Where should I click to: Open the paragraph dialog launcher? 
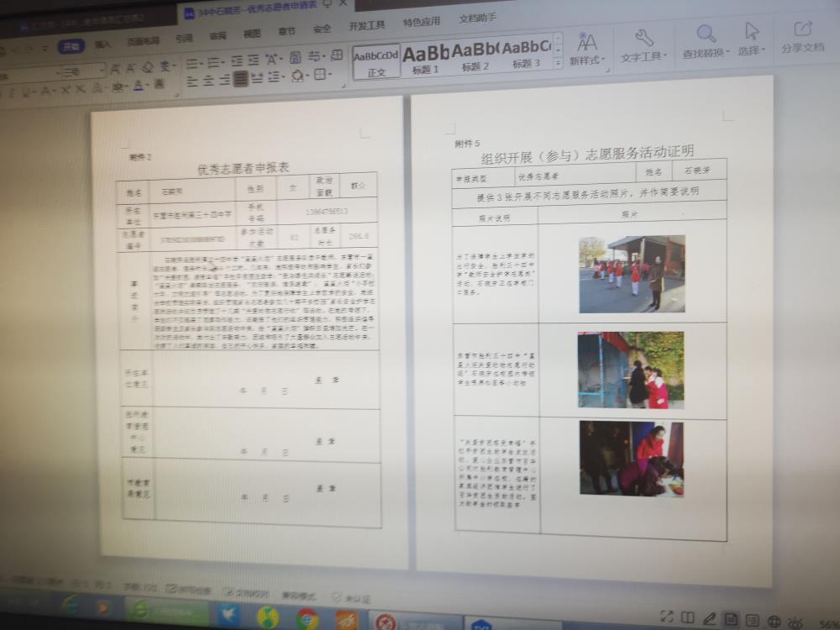pos(344,84)
